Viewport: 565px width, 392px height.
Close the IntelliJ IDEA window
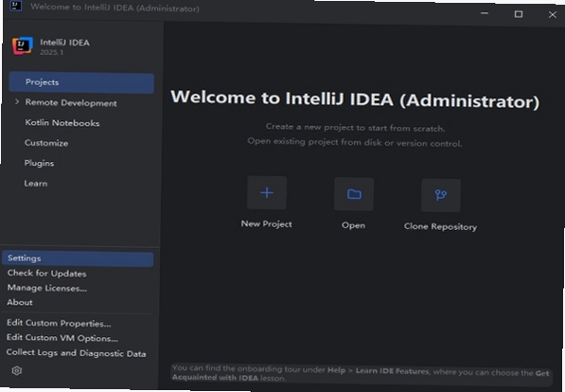tap(553, 14)
